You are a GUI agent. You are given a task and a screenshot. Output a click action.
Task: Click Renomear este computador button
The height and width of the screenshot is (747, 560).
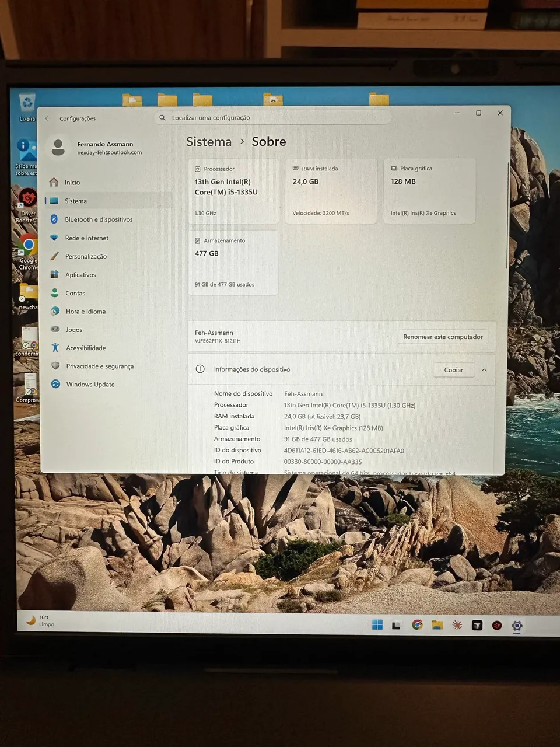443,337
